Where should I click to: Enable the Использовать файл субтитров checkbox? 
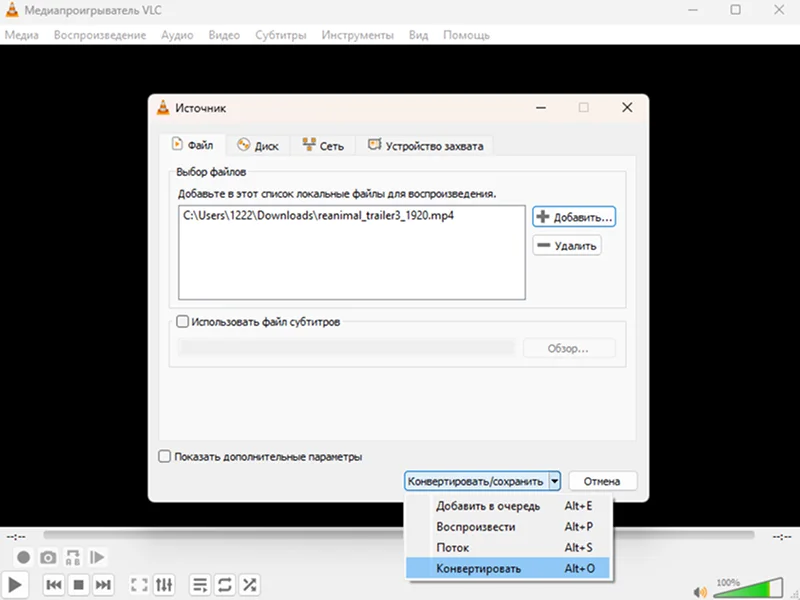(x=182, y=321)
